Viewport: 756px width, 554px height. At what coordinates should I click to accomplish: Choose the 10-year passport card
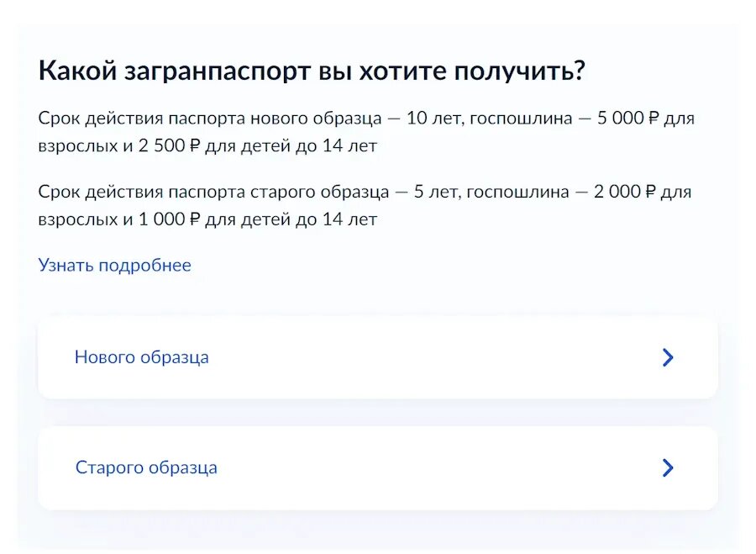[x=370, y=357]
